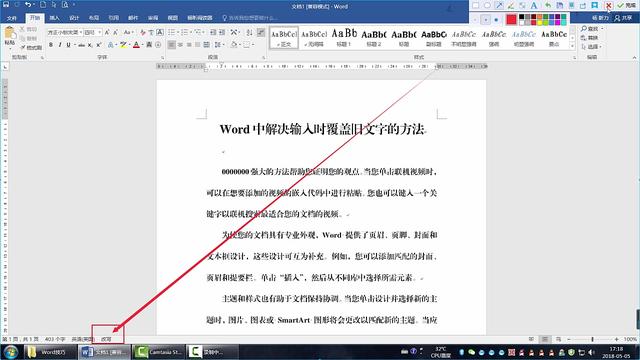Apply the red font color A
The image size is (640, 360).
point(136,44)
